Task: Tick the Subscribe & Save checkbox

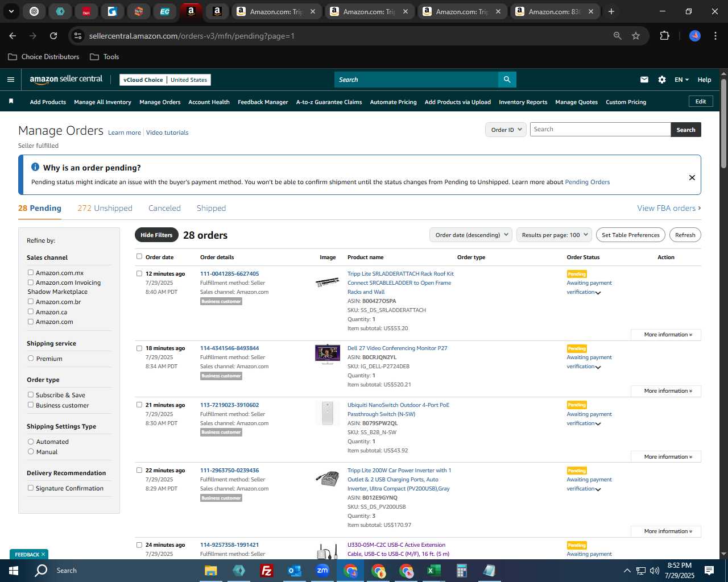Action: click(31, 394)
